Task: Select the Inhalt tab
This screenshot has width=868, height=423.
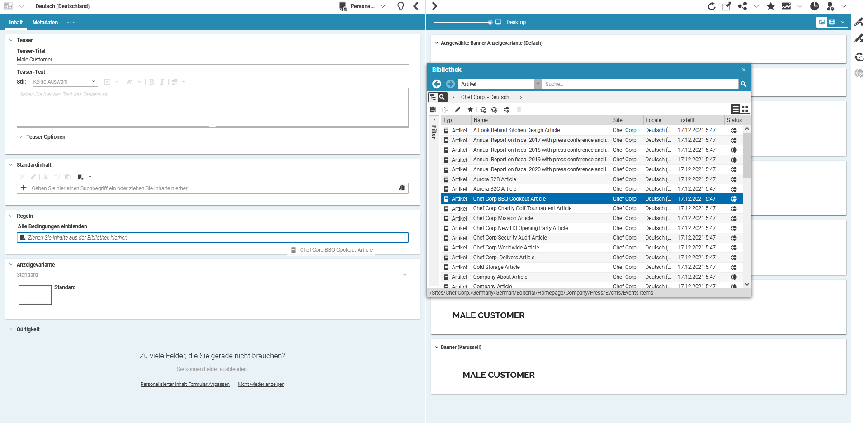Action: [x=16, y=23]
